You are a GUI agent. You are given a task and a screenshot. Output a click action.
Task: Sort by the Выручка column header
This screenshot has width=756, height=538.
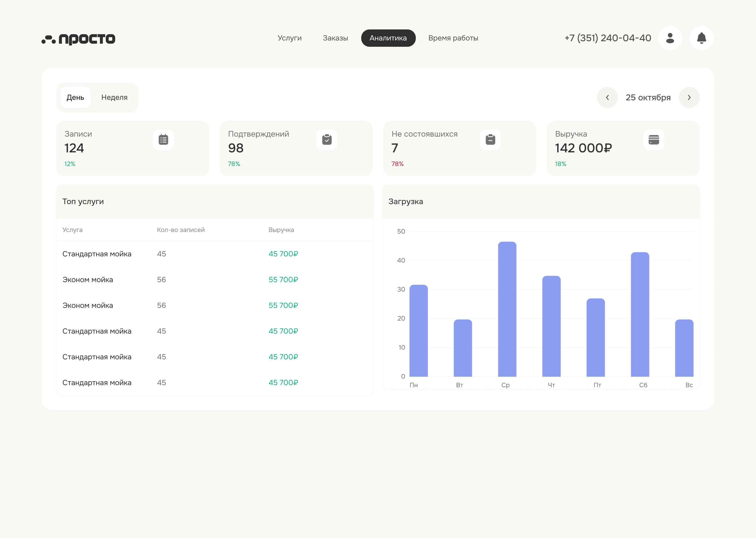click(281, 230)
